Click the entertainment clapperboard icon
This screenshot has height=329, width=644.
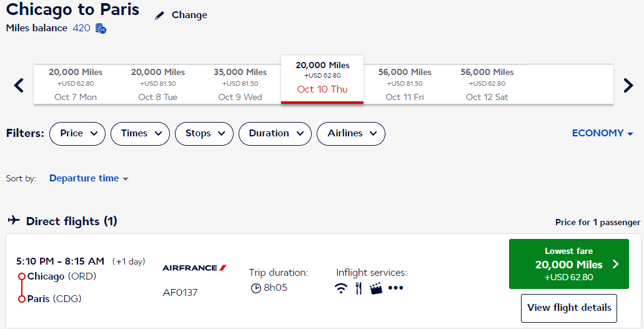click(x=376, y=288)
